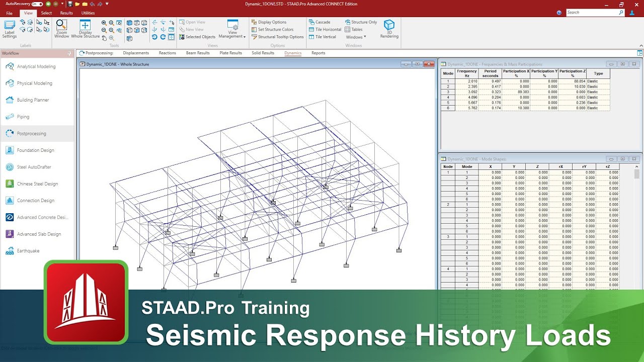Open Foundation Design workflow

click(37, 150)
